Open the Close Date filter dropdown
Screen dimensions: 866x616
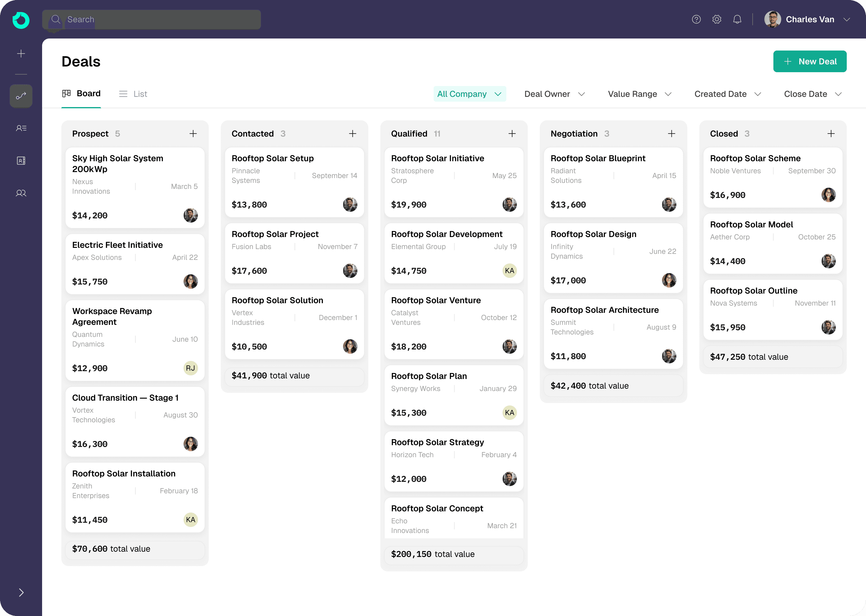pyautogui.click(x=813, y=94)
